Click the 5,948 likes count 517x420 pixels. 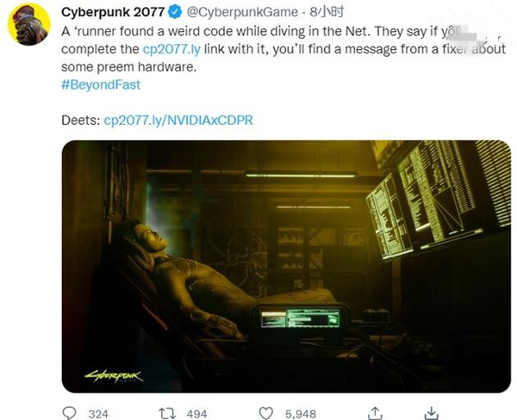tap(301, 414)
